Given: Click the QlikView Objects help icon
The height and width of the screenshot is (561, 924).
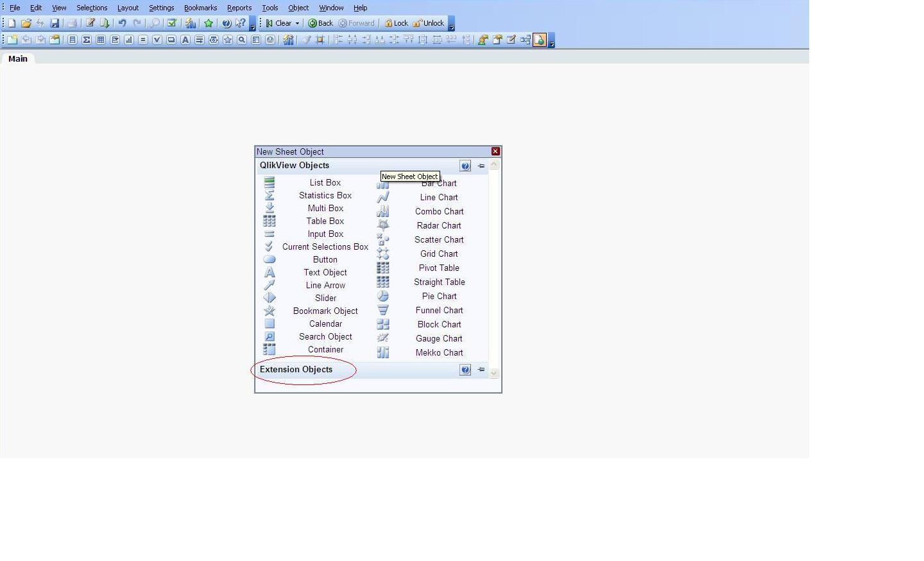Looking at the screenshot, I should [465, 166].
